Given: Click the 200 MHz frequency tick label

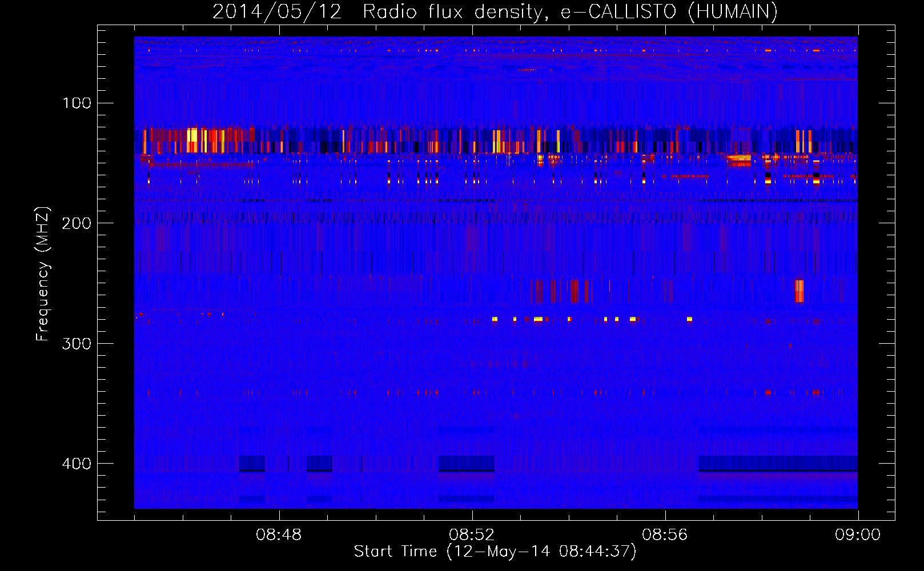Looking at the screenshot, I should [77, 223].
